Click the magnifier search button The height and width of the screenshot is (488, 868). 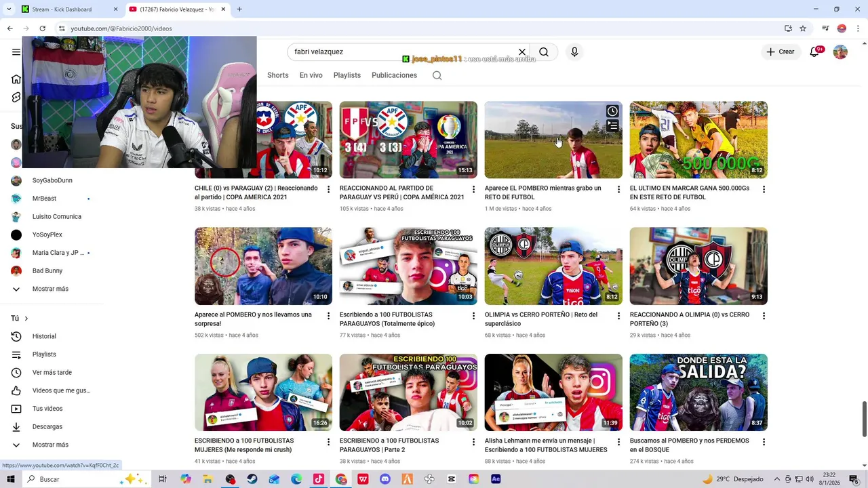(544, 52)
